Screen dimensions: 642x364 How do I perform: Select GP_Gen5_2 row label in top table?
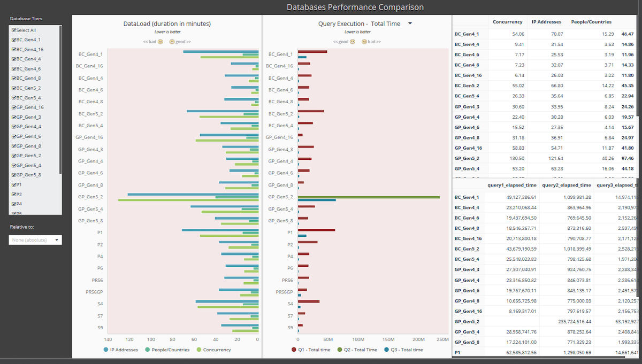pyautogui.click(x=467, y=158)
